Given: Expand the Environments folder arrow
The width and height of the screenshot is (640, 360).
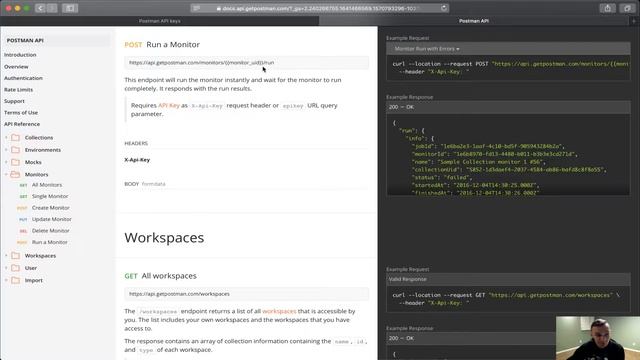Looking at the screenshot, I should coord(6,150).
